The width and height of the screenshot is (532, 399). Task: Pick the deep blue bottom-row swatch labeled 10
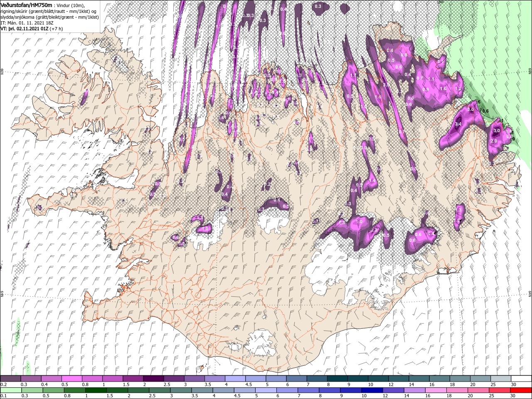click(372, 390)
